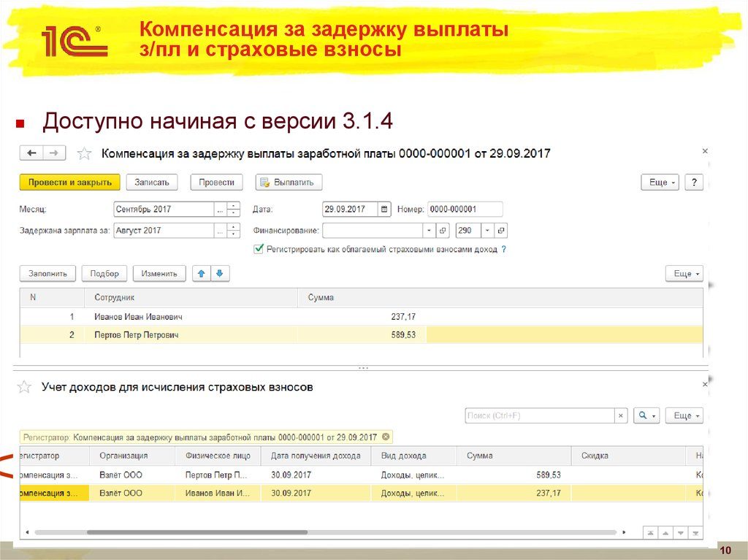Sort by the Сотрудник column header
Screen dimensions: 748x560
tap(191, 297)
